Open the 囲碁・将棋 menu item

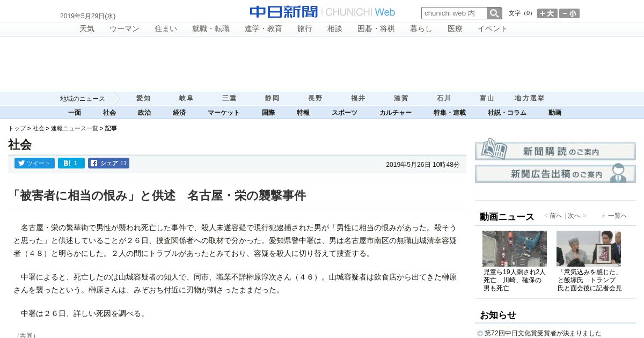(x=376, y=29)
